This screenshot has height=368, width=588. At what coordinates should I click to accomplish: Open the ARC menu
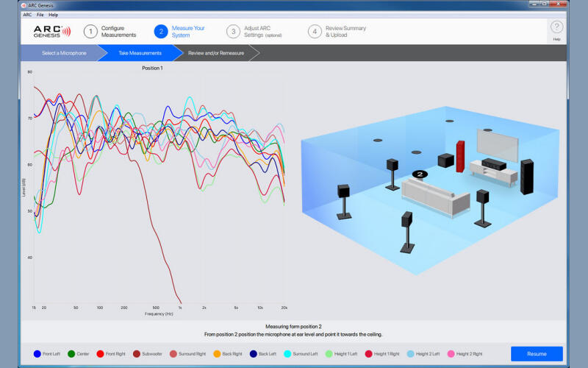tap(27, 15)
